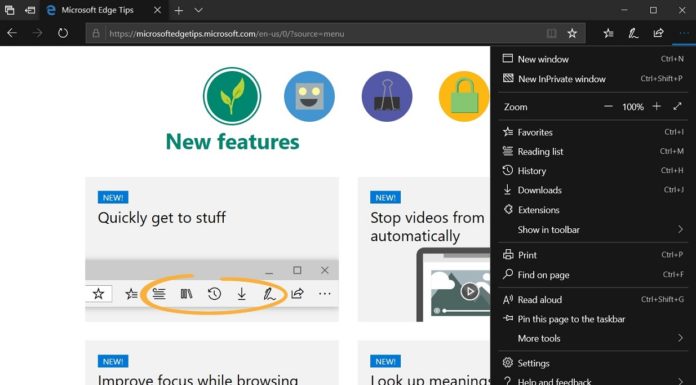
Task: Expand the More tools submenu
Action: 593,338
